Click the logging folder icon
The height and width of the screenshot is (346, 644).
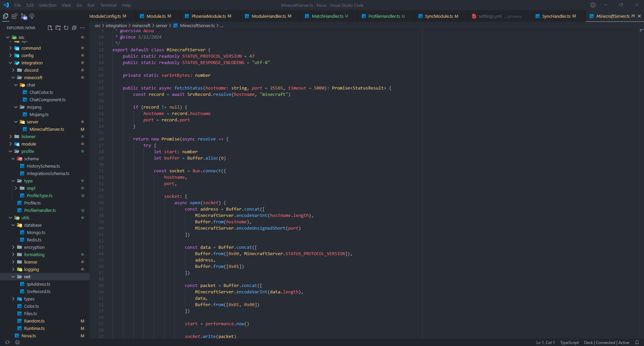tap(19, 269)
